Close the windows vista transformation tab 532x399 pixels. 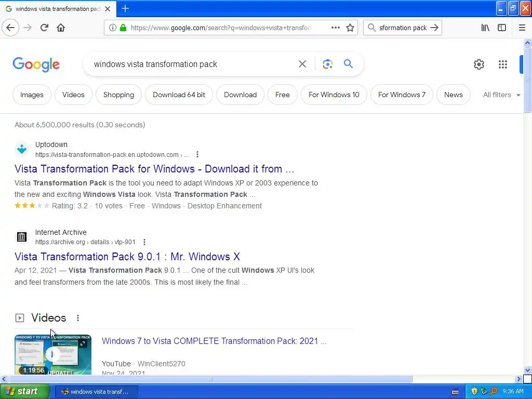[x=108, y=9]
